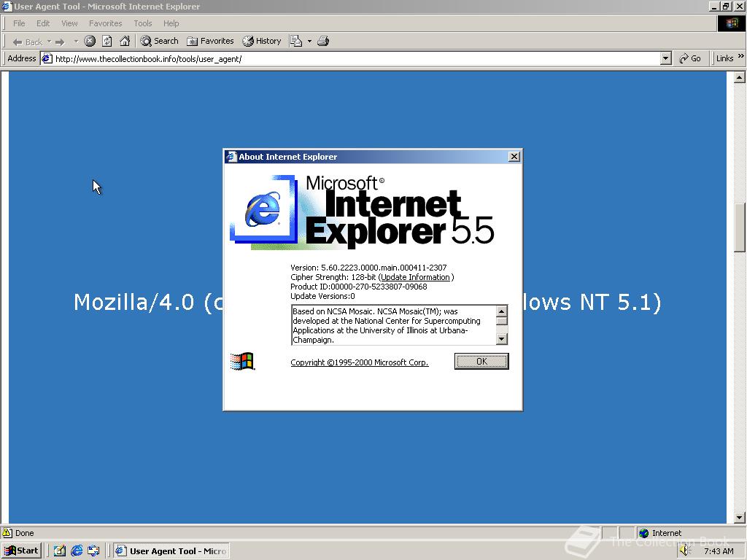Click the page scrollbar down arrow
The height and width of the screenshot is (560, 747).
pyautogui.click(x=740, y=517)
